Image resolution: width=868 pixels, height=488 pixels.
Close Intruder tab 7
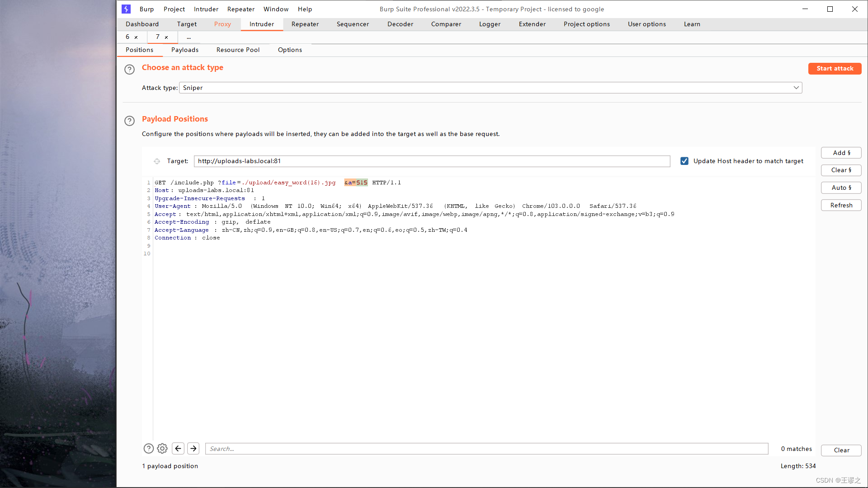pyautogui.click(x=166, y=38)
